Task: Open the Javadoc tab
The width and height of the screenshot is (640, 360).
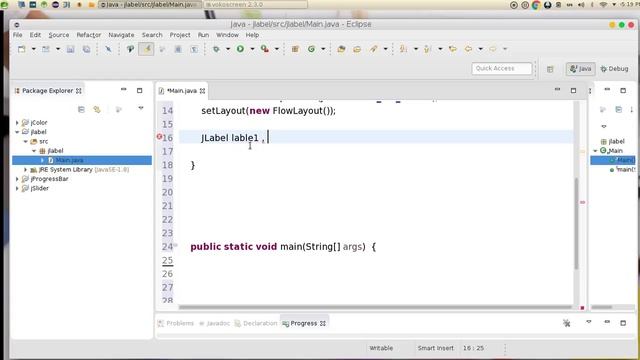Action: click(x=214, y=323)
